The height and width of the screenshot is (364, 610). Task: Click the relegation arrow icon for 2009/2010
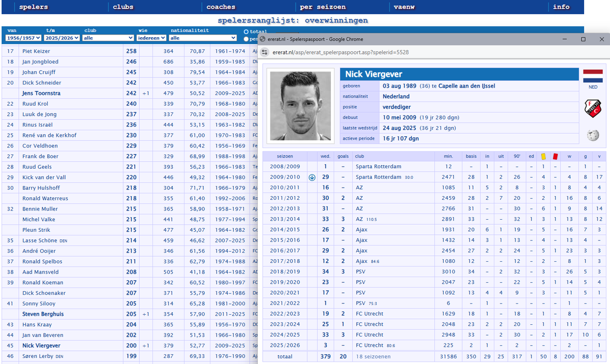click(x=312, y=177)
